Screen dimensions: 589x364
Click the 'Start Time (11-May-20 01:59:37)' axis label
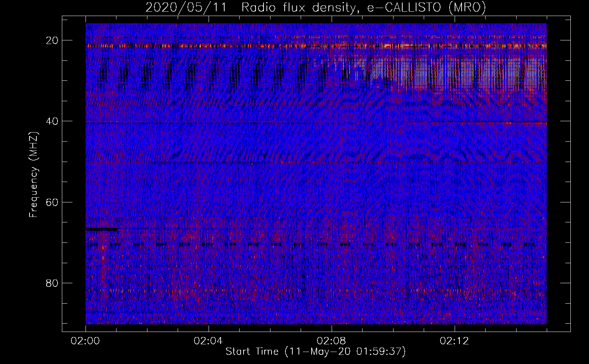pyautogui.click(x=316, y=352)
